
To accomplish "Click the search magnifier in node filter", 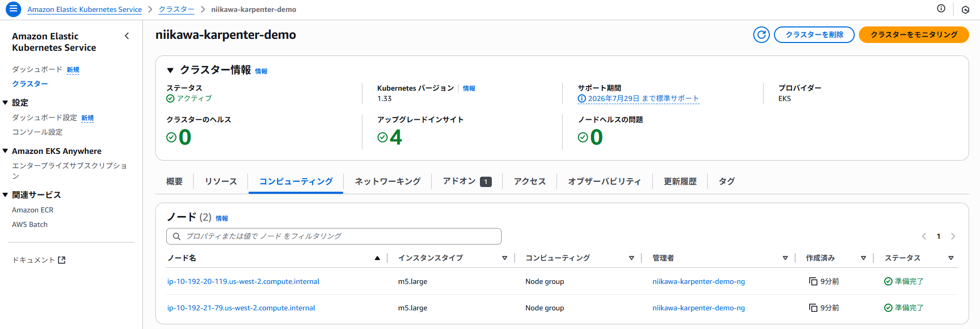I will point(177,236).
